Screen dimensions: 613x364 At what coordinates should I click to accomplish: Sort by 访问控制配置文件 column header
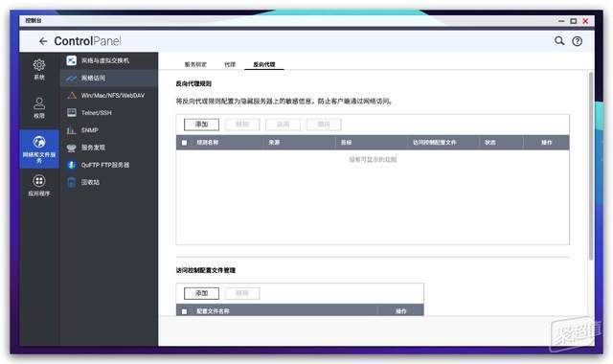[x=434, y=143]
